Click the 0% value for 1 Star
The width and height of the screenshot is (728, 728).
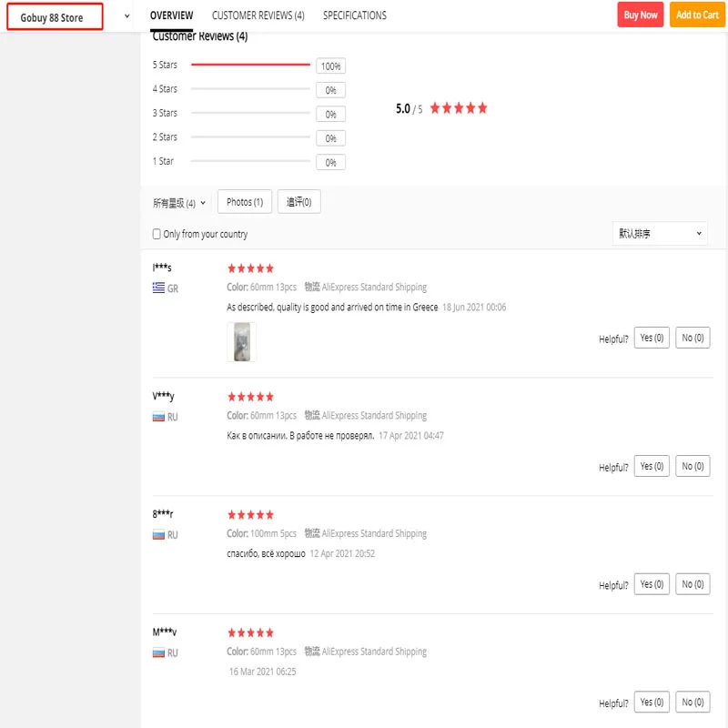pos(330,163)
